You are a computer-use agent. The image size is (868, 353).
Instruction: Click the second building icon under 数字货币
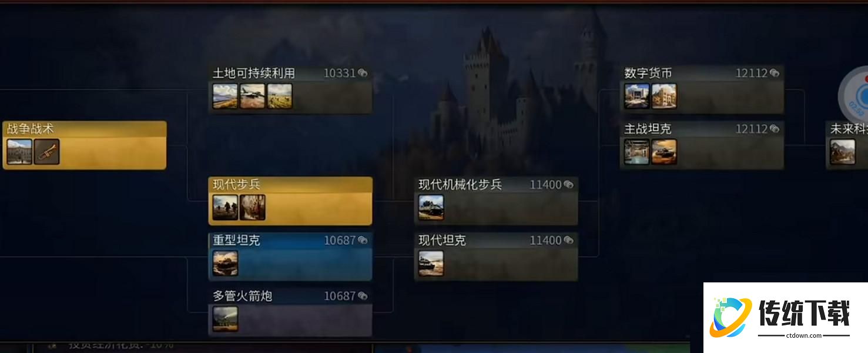pyautogui.click(x=664, y=96)
